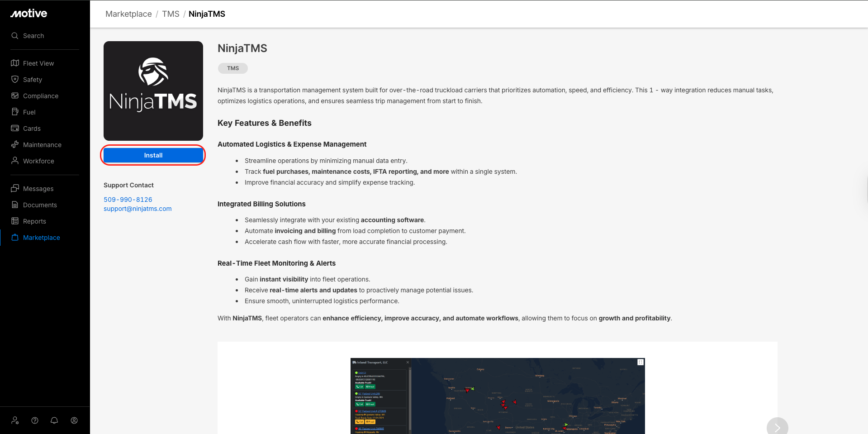
Task: Click the Motive logo in the sidebar
Action: (x=29, y=14)
